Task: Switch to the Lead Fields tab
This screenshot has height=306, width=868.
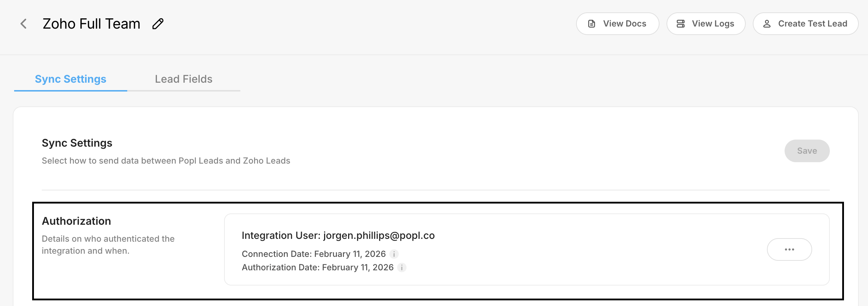Action: coord(184,79)
